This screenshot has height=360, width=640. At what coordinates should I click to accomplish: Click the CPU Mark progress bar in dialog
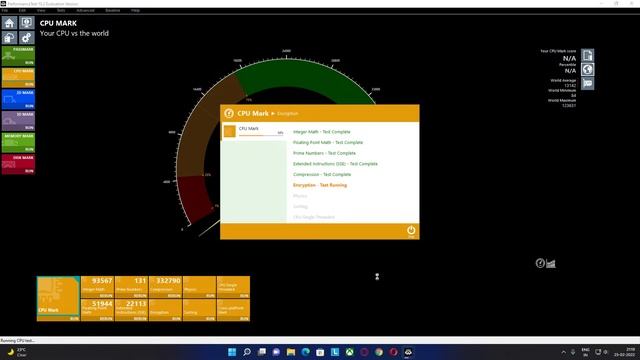coord(260,135)
